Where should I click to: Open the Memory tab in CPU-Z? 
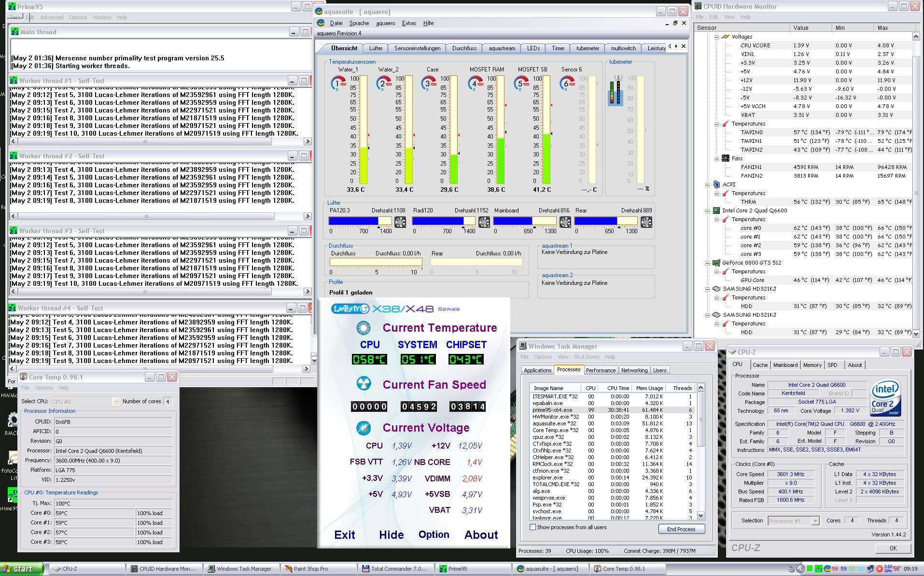pos(812,365)
